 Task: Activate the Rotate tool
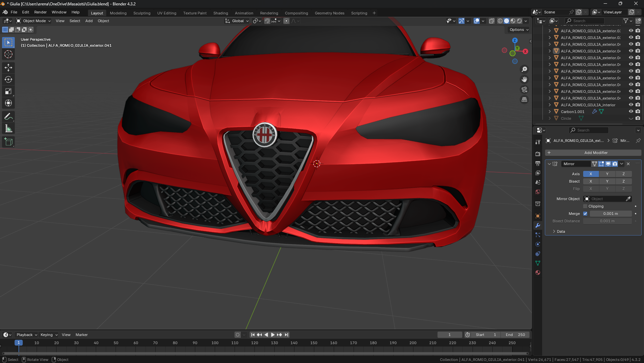pos(8,79)
